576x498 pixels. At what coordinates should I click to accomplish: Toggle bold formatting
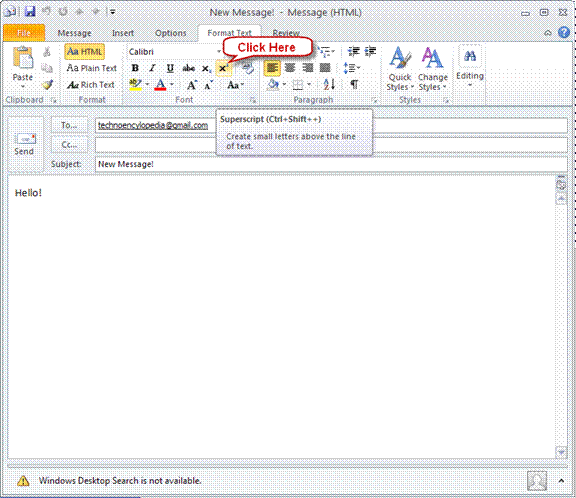click(x=135, y=68)
